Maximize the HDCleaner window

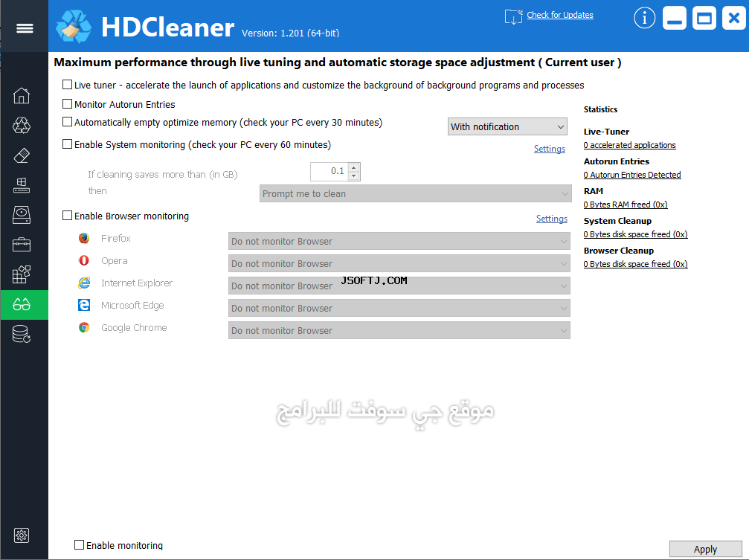[x=704, y=19]
